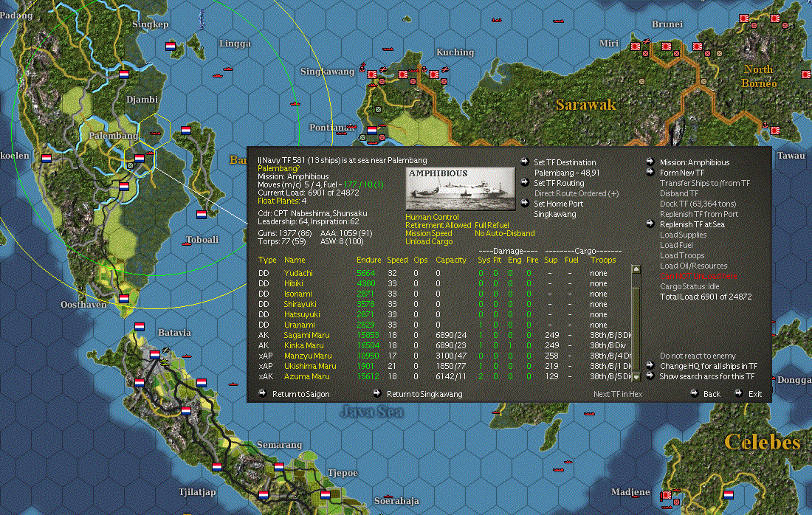Open ship details for Sagami Maru

pos(306,335)
